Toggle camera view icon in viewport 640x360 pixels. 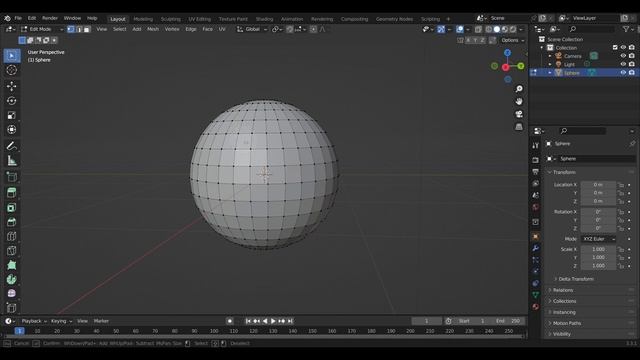(519, 114)
